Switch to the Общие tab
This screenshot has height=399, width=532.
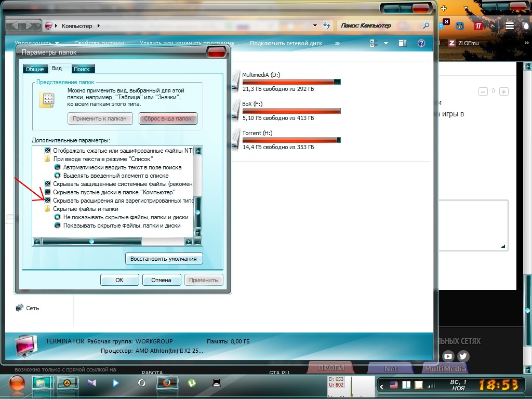[x=35, y=69]
